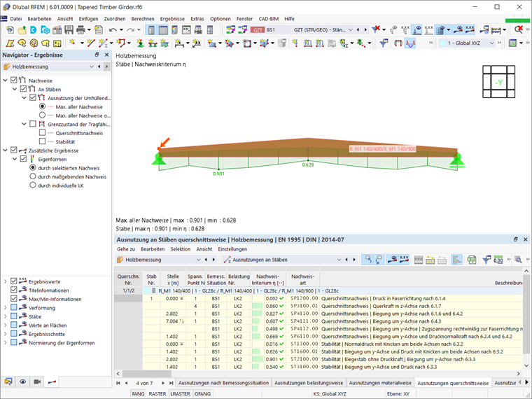
Task: Toggle the Navigator panel display icon
Action: [151, 30]
